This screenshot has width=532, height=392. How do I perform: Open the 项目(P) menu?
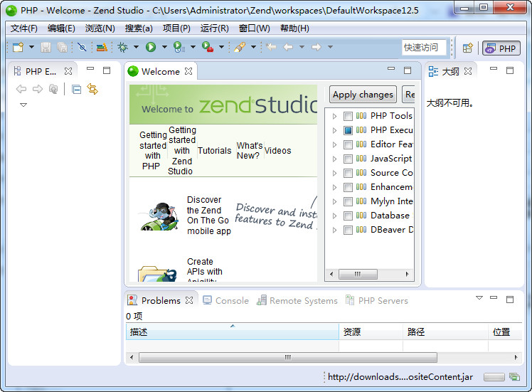[x=176, y=28]
